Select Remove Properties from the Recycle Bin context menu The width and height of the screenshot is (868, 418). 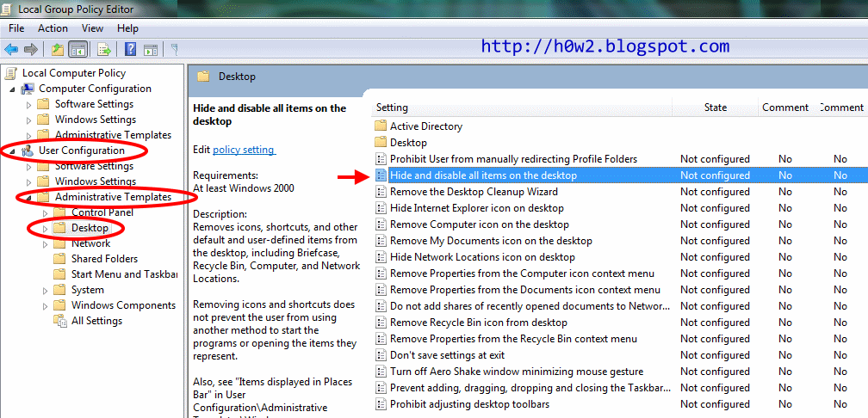point(513,339)
